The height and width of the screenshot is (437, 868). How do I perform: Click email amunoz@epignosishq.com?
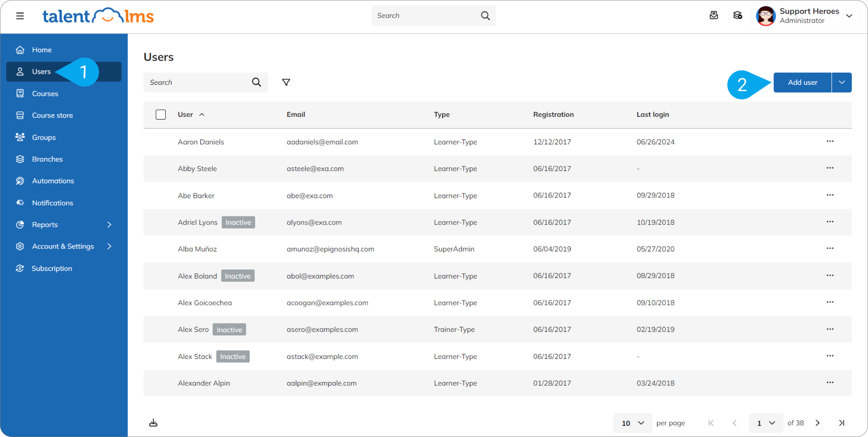pyautogui.click(x=330, y=249)
